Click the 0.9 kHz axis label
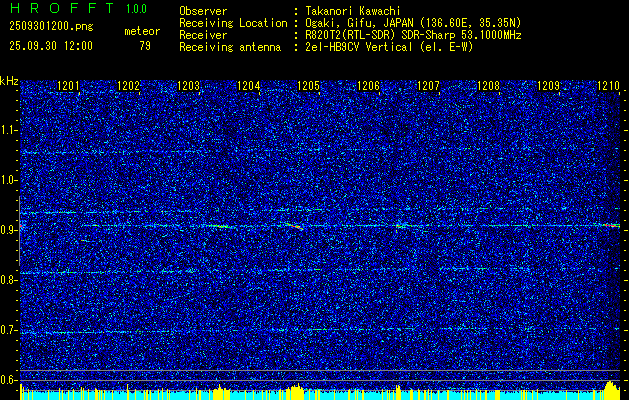The width and height of the screenshot is (629, 400). point(9,230)
